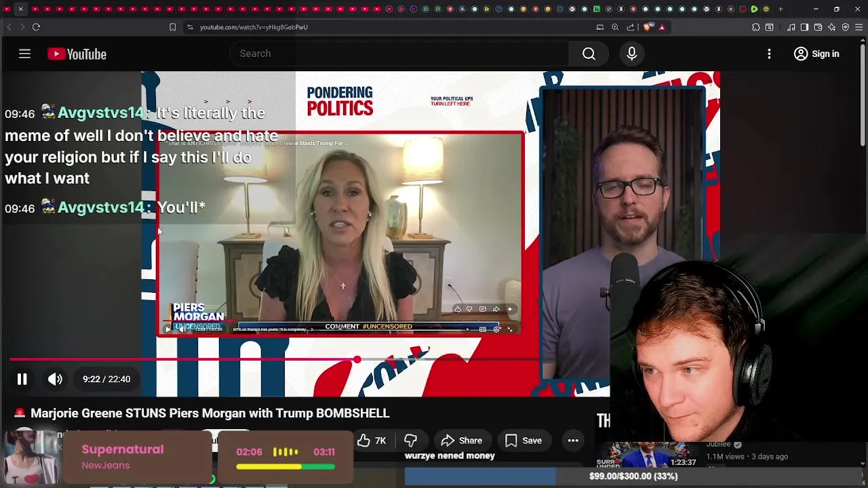Viewport: 868px width, 488px height.
Task: Open more actions ellipsis beside Save
Action: click(573, 441)
